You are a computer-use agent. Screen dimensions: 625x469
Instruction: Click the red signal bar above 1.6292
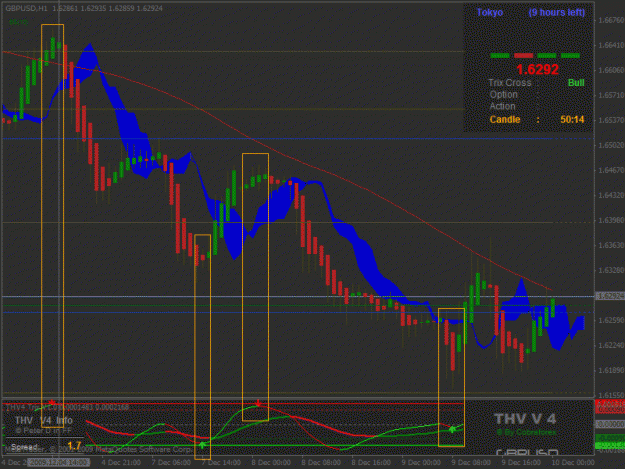(x=523, y=55)
